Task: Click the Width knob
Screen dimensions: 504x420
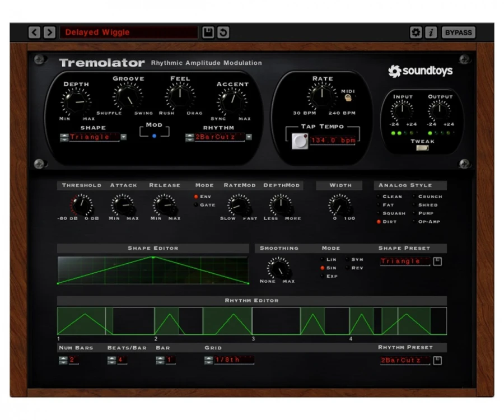Action: click(339, 205)
